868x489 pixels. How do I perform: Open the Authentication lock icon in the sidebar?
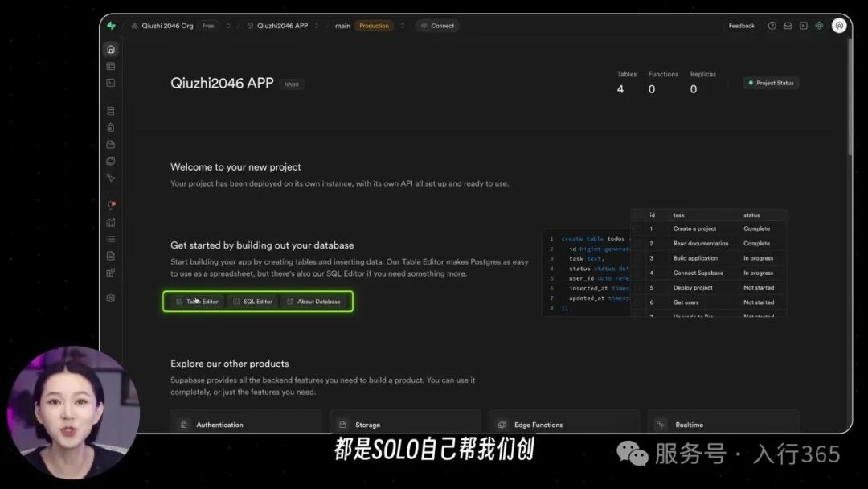tap(111, 127)
